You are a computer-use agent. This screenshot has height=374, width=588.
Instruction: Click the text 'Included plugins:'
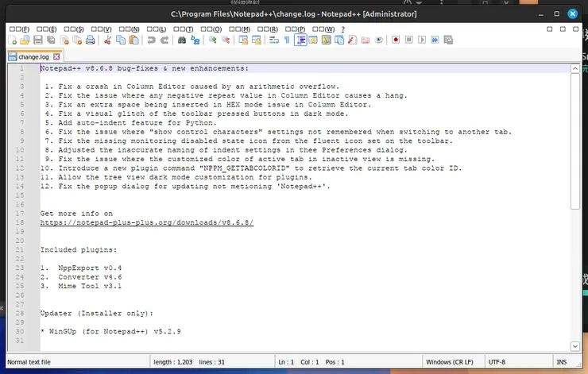pyautogui.click(x=79, y=249)
